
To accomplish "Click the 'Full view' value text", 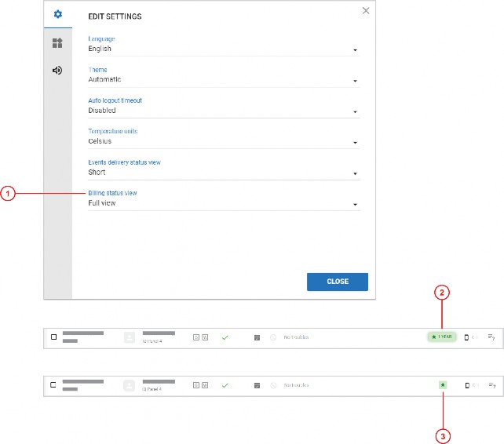I will [x=102, y=203].
